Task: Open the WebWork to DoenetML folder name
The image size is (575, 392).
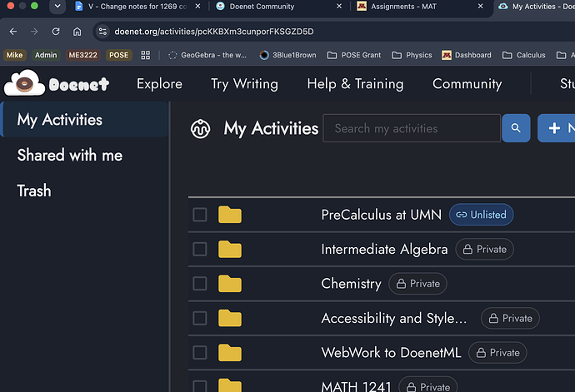Action: click(x=391, y=352)
